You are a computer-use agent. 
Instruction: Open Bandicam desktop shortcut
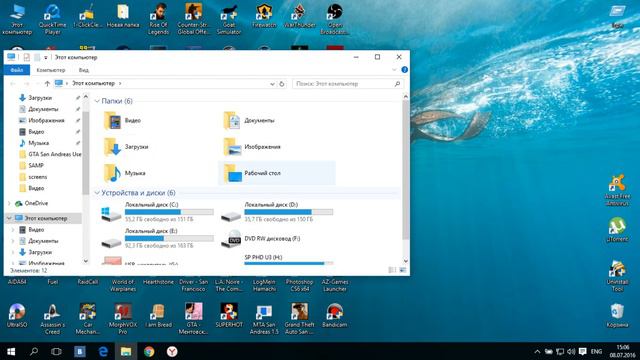click(334, 315)
